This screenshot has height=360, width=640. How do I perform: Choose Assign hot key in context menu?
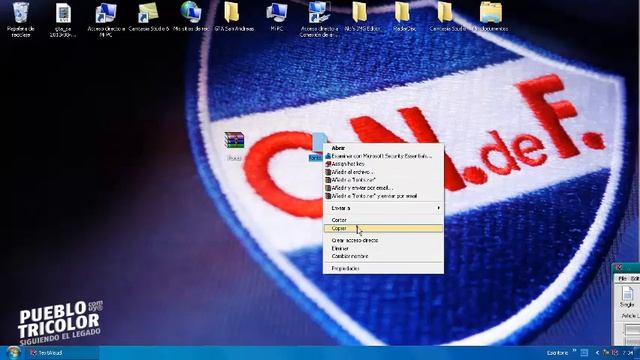(383, 164)
